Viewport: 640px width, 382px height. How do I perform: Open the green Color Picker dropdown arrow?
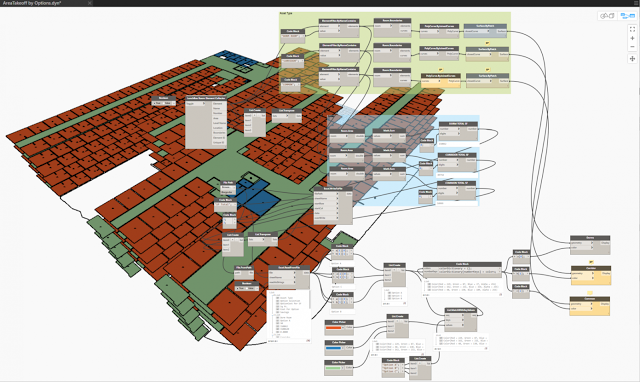point(344,368)
